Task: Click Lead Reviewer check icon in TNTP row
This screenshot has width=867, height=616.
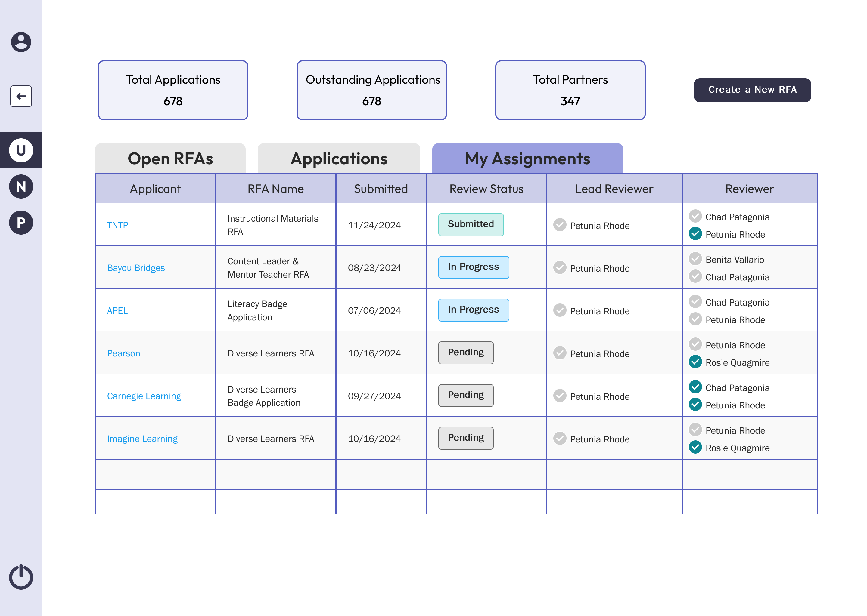Action: point(560,225)
